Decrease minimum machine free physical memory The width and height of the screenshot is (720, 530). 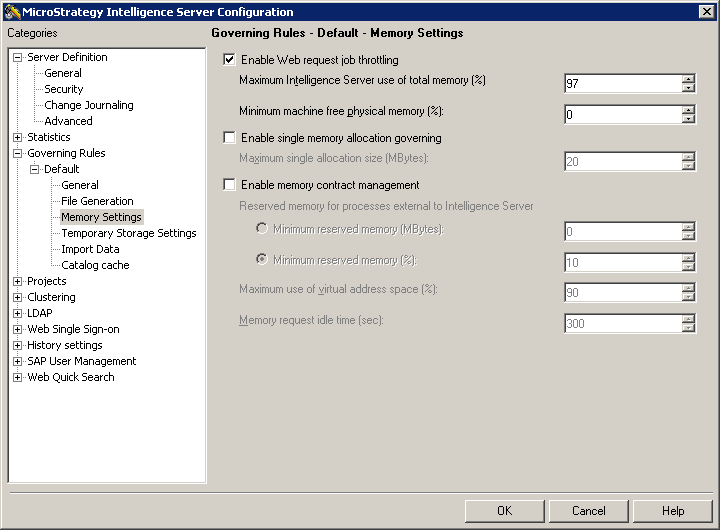(x=688, y=119)
